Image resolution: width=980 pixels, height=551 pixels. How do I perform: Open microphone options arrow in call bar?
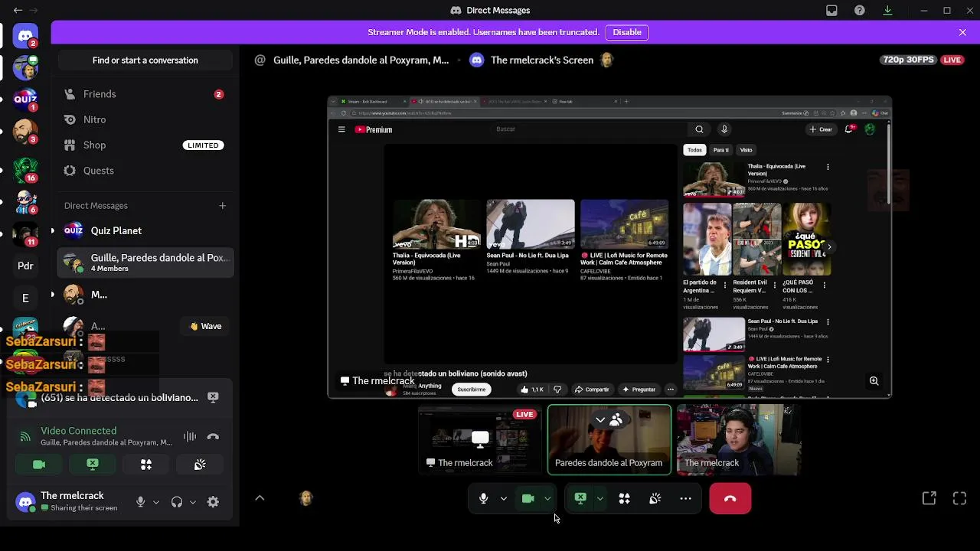503,498
